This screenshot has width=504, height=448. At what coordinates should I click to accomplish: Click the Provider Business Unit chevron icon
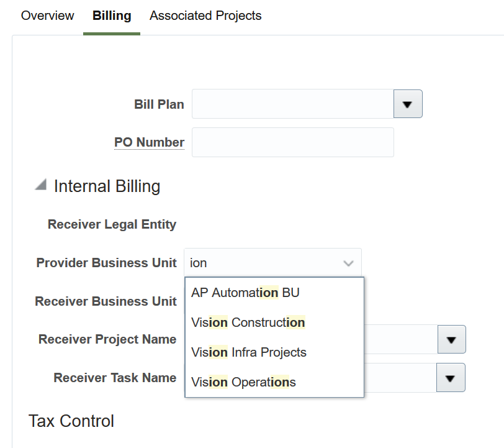(x=348, y=263)
